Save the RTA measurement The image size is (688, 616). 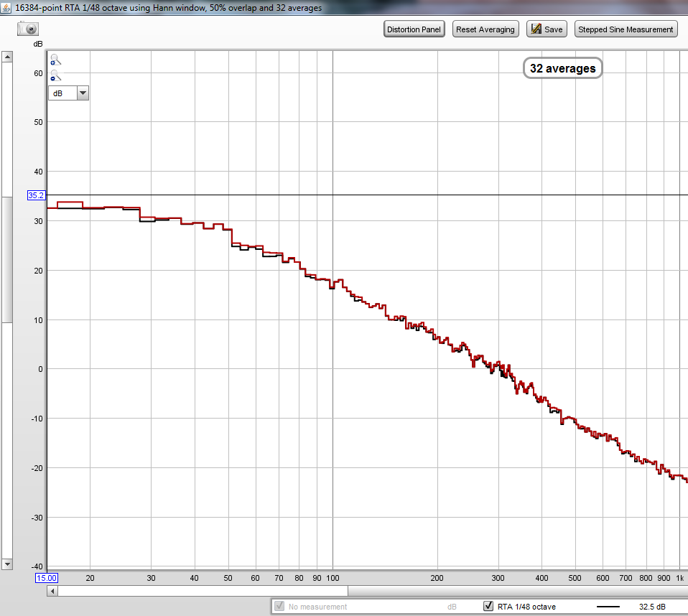click(547, 29)
